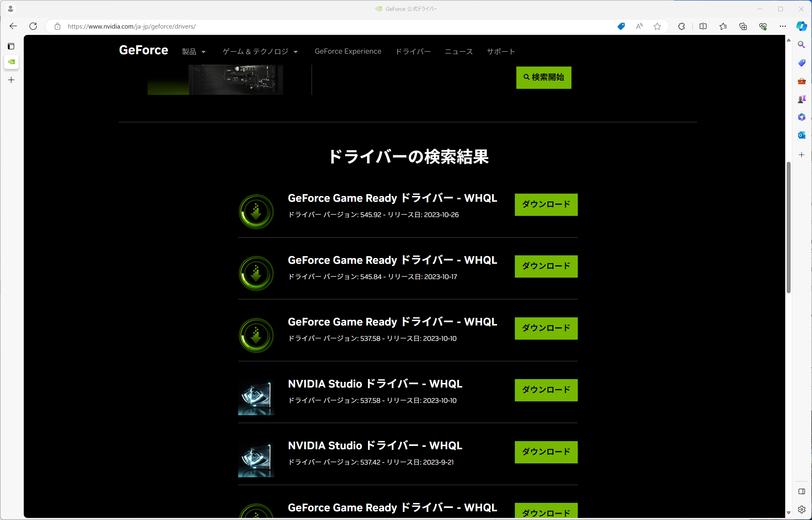This screenshot has width=812, height=520.
Task: Open ニュース nav link
Action: tap(459, 51)
